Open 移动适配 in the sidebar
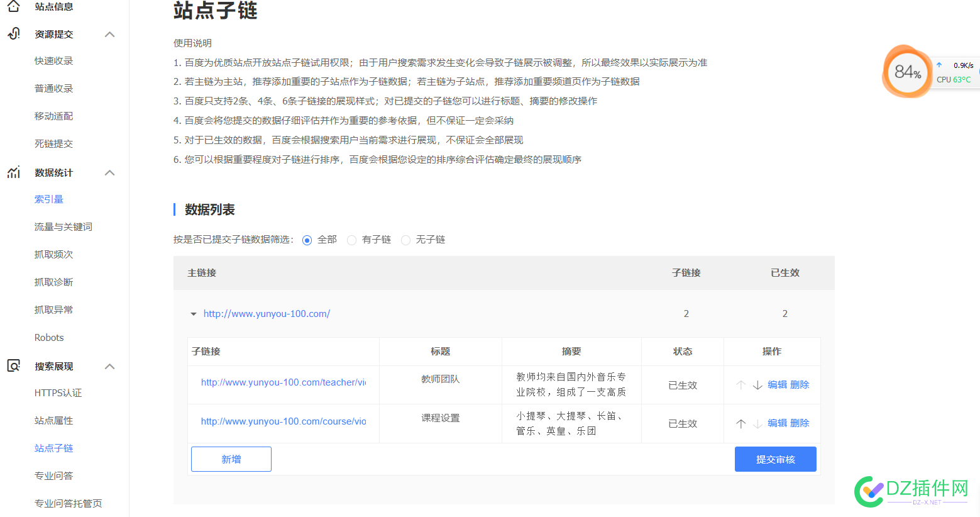The height and width of the screenshot is (517, 980). click(54, 116)
